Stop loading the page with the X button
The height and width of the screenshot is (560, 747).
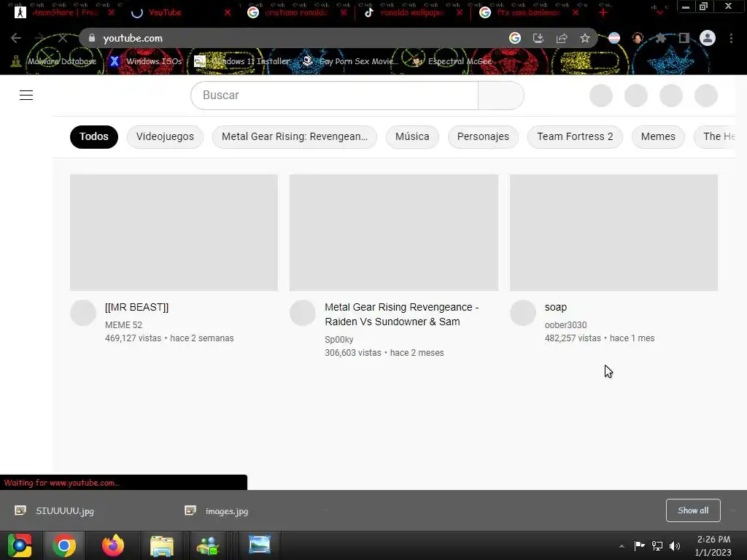[63, 38]
